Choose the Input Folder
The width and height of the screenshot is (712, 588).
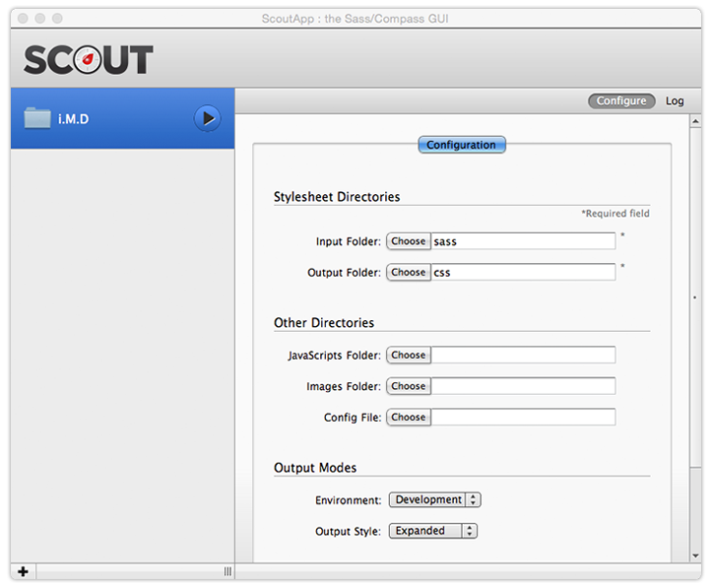tap(409, 241)
